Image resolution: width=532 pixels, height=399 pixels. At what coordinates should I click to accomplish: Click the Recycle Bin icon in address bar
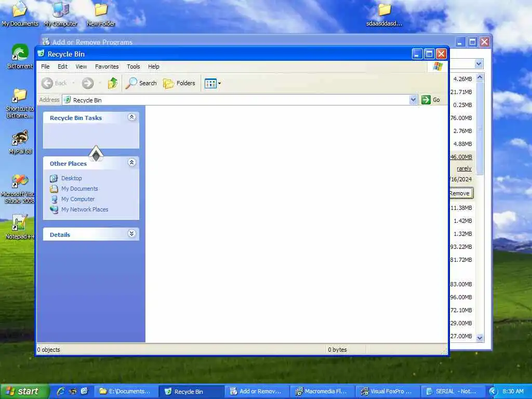coord(67,100)
